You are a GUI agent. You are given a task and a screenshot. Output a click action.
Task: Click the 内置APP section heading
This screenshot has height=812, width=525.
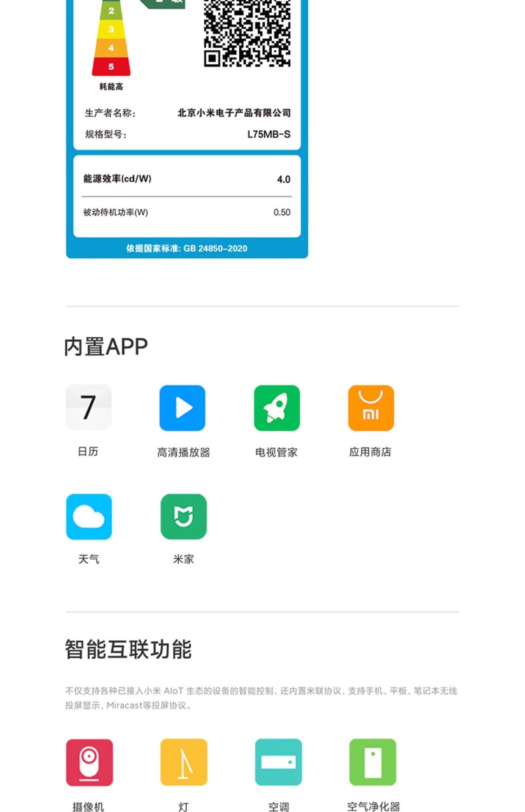[106, 347]
